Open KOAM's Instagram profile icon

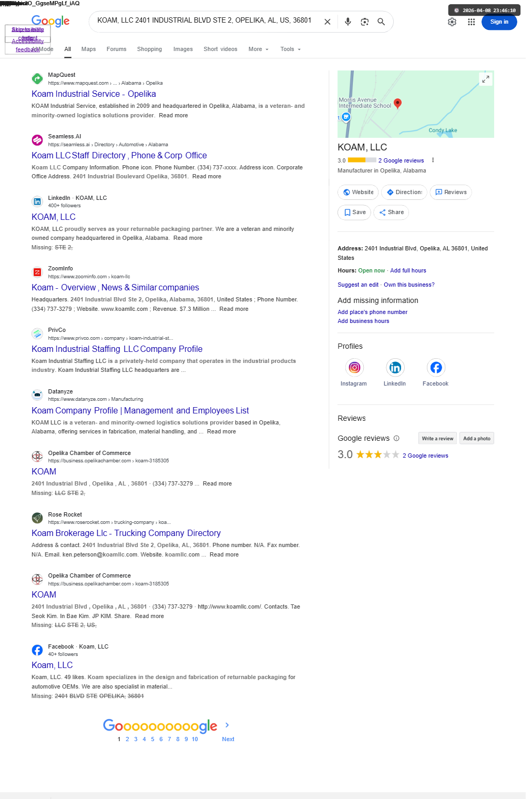point(354,367)
